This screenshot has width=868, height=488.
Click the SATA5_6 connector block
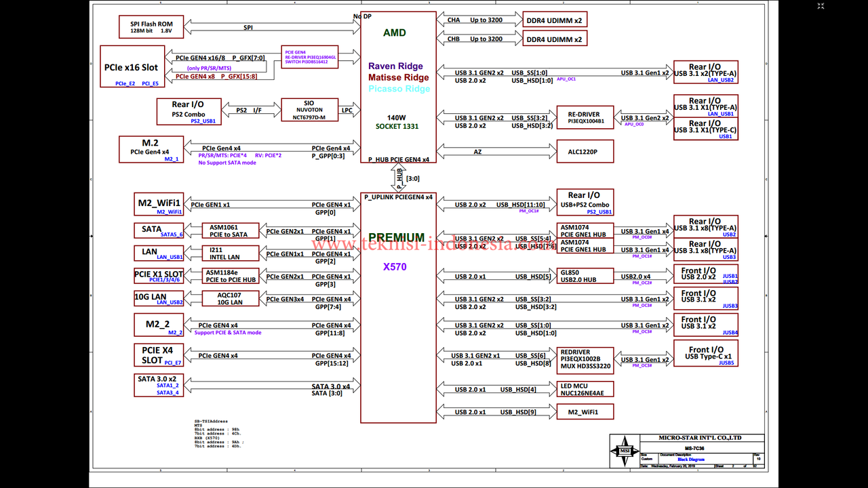[159, 230]
